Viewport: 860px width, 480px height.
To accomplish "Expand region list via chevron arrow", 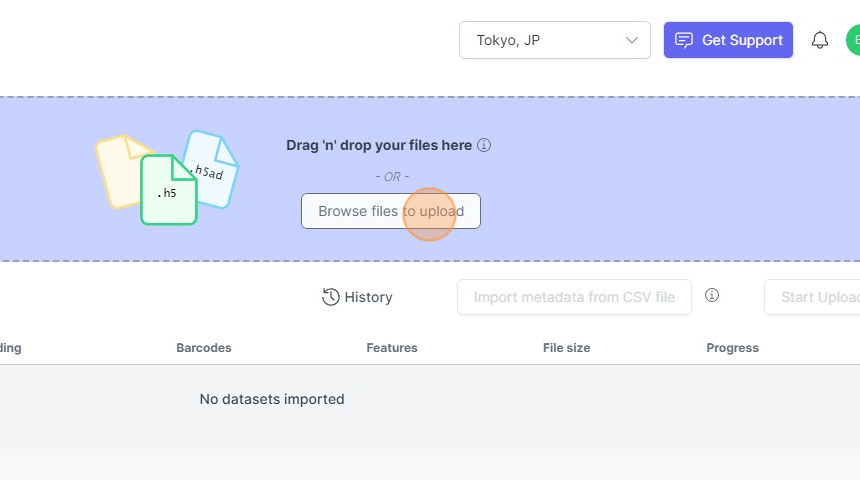I will tap(631, 40).
